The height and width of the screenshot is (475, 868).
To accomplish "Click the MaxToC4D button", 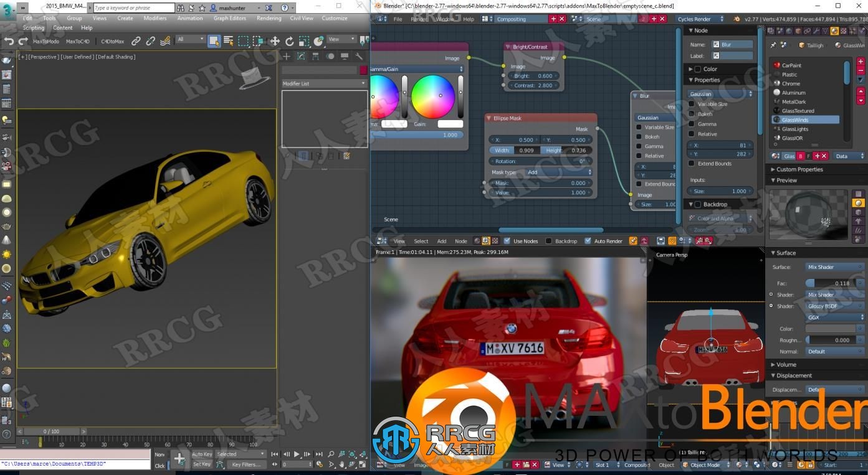I will point(78,42).
